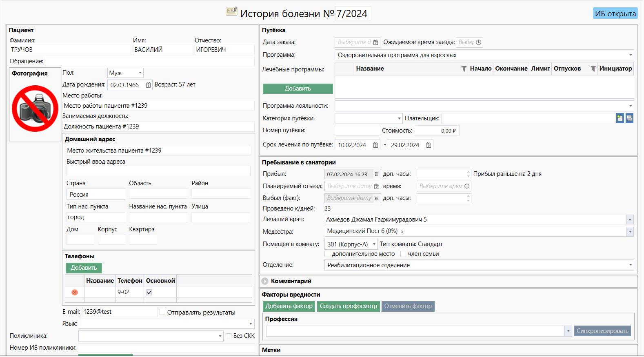Filter the Название column
The width and height of the screenshot is (644, 357).
point(464,69)
